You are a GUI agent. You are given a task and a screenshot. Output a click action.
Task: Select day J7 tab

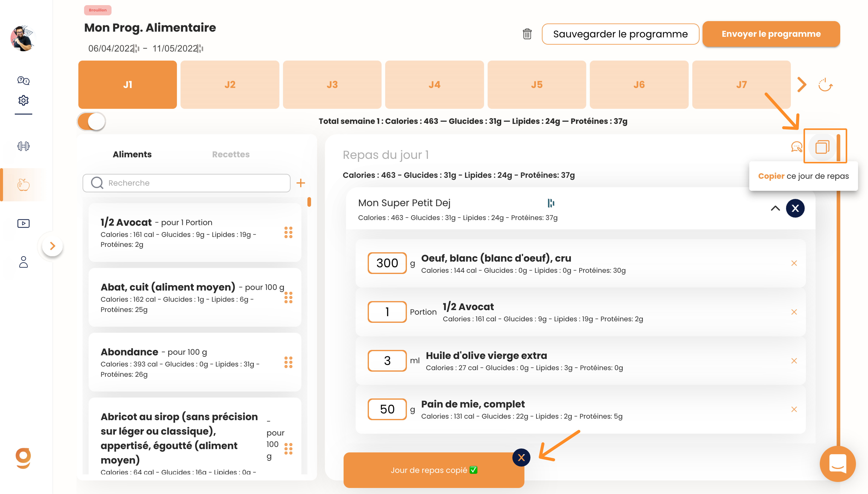741,85
